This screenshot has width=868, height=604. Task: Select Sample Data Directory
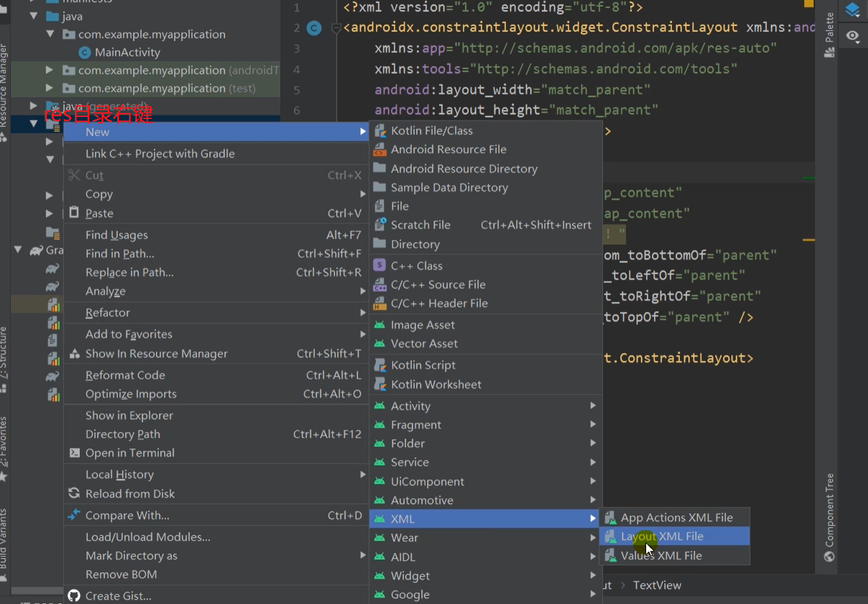click(485, 187)
